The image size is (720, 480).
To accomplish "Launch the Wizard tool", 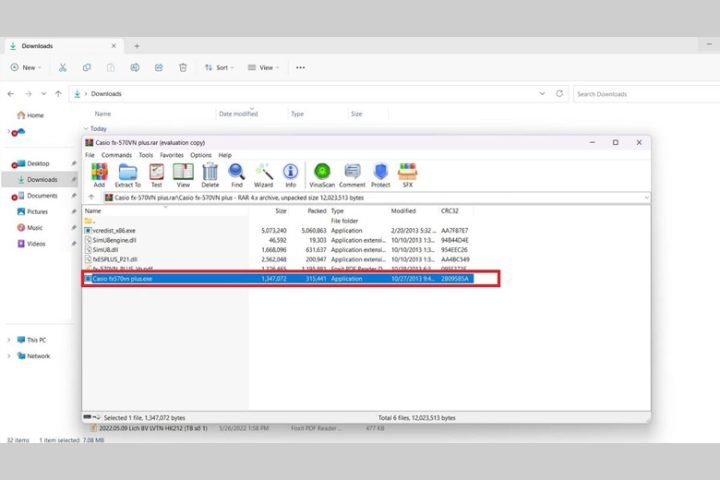I will (264, 173).
